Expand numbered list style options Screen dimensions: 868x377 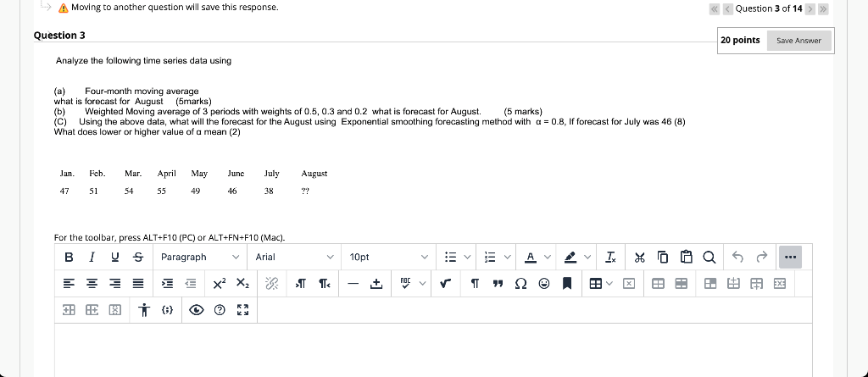(507, 257)
